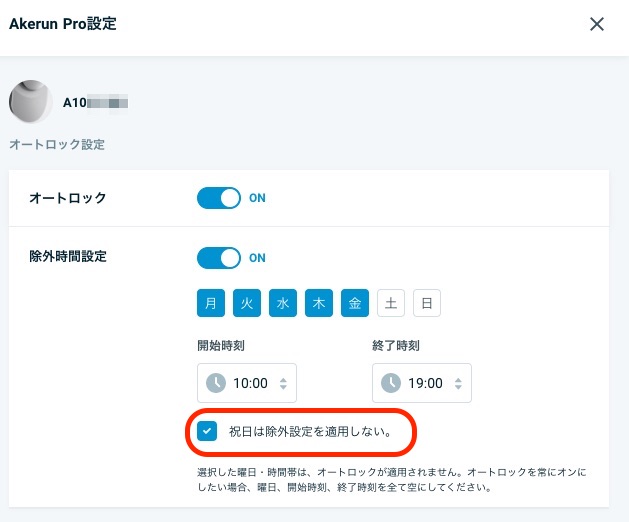Click the 祝日は除外設定を適用しない label text
The image size is (629, 522).
pos(310,432)
